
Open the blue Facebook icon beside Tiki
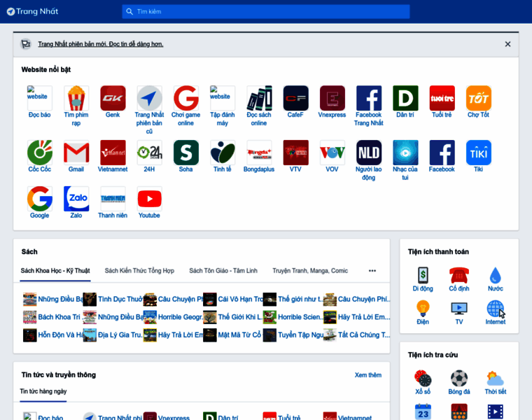442,153
